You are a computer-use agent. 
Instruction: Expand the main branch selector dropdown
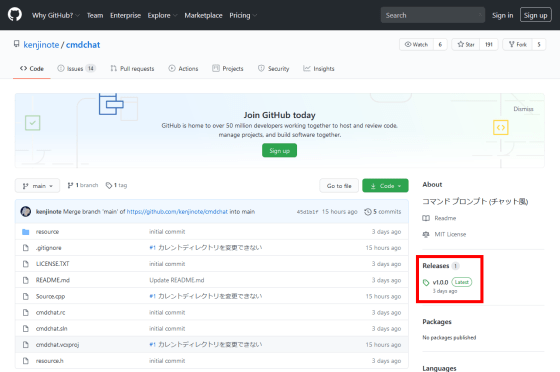pyautogui.click(x=38, y=186)
